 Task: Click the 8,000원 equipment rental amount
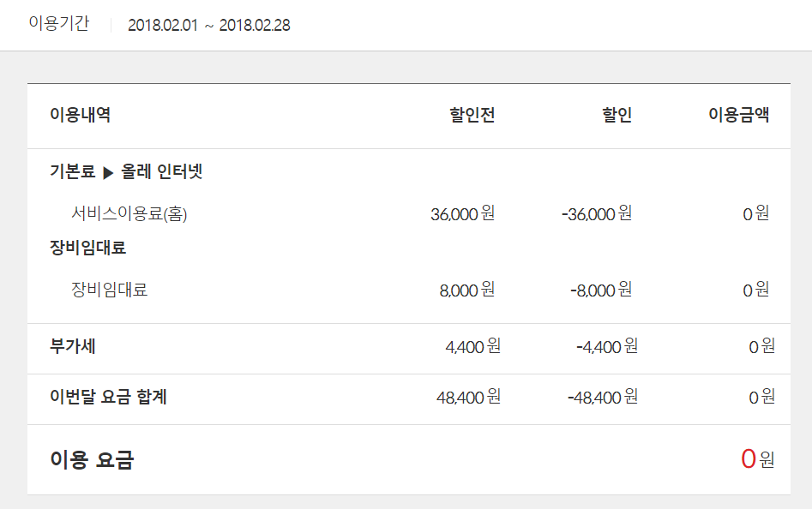tap(466, 290)
